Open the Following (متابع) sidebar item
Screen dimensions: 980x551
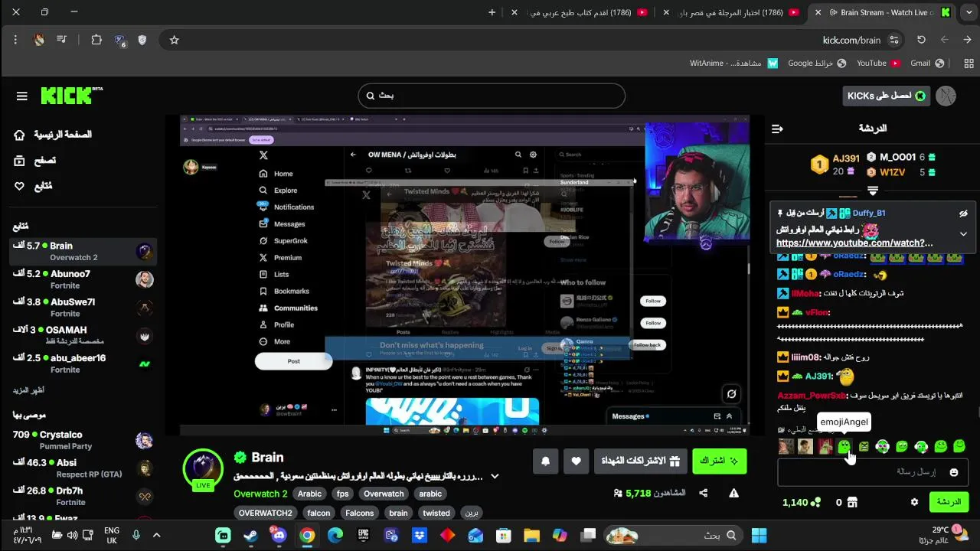33,186
